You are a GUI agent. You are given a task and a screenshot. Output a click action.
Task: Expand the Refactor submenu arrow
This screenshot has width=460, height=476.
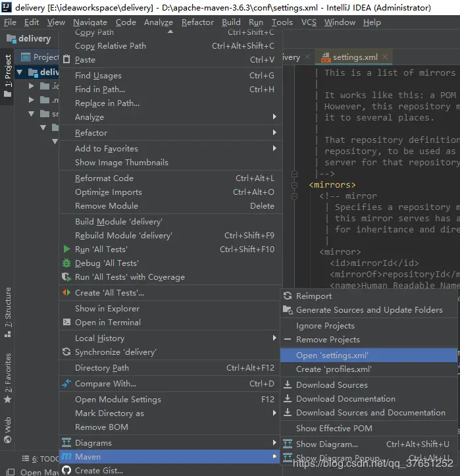coord(274,133)
